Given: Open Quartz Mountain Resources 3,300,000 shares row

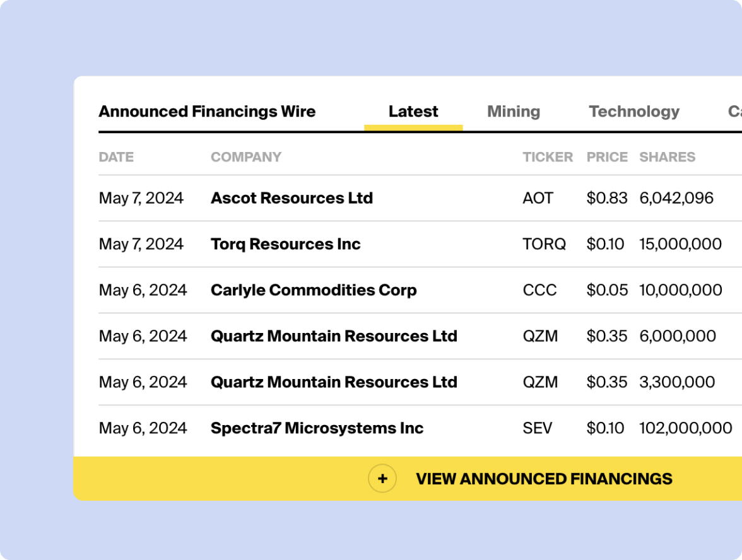Looking at the screenshot, I should pos(420,382).
